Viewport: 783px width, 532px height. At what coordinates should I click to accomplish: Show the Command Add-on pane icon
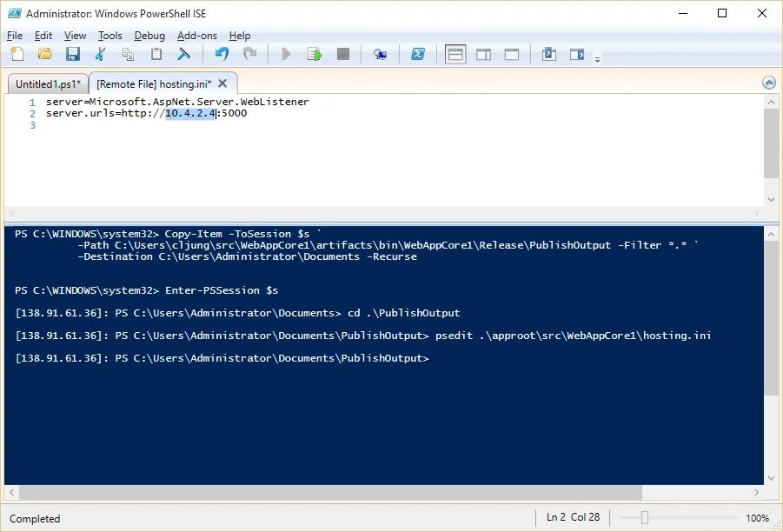[577, 53]
